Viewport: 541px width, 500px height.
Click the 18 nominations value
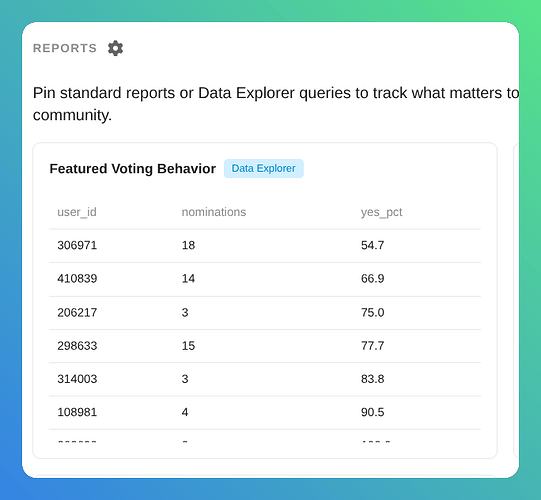[x=188, y=245]
